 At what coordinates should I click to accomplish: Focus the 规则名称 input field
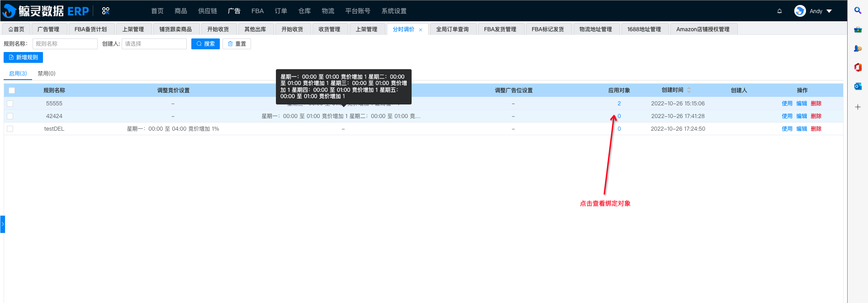[65, 44]
